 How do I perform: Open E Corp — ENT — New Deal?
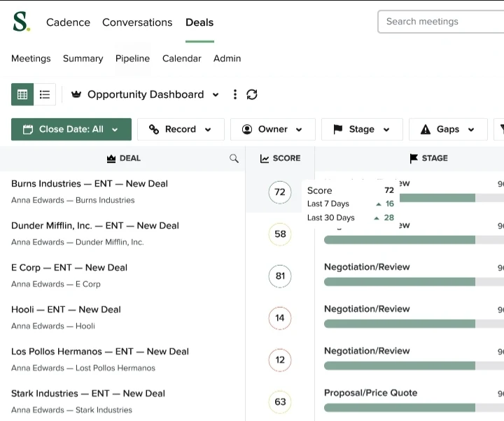pos(69,268)
